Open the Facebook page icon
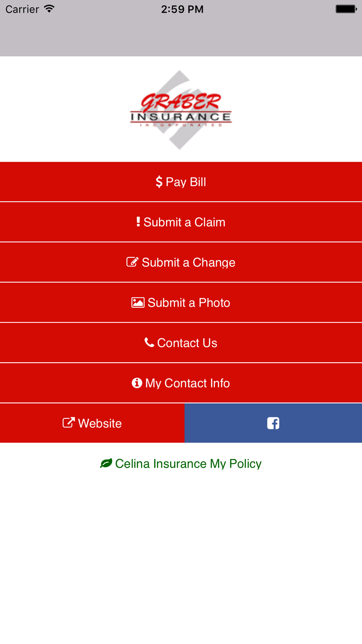The image size is (362, 644). coord(273,423)
